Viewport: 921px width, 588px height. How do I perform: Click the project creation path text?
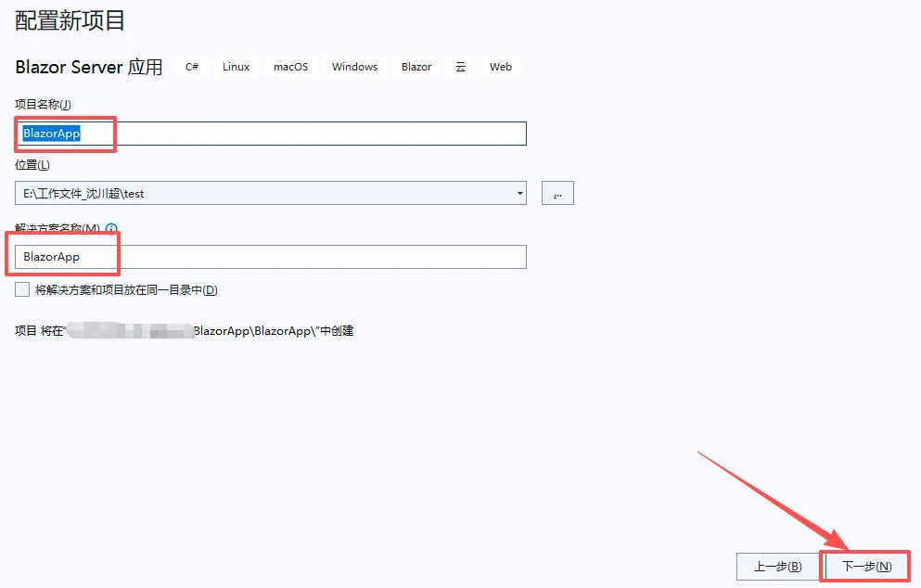click(x=184, y=331)
